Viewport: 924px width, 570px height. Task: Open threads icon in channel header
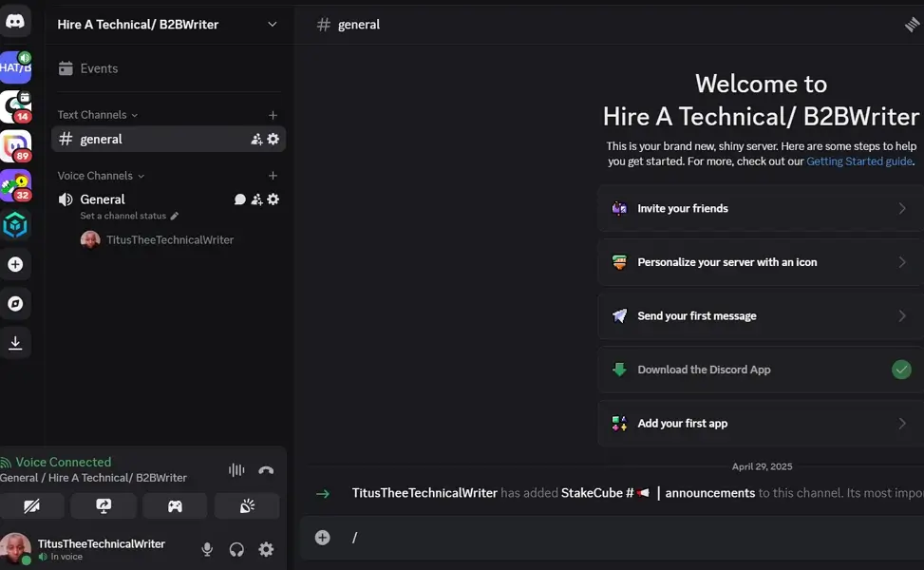(912, 24)
